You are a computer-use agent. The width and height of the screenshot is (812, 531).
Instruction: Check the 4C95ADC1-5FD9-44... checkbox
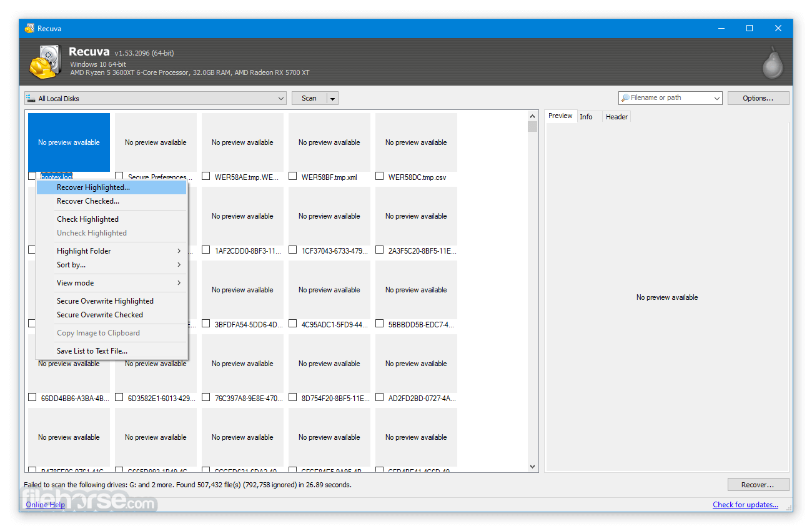pos(293,324)
